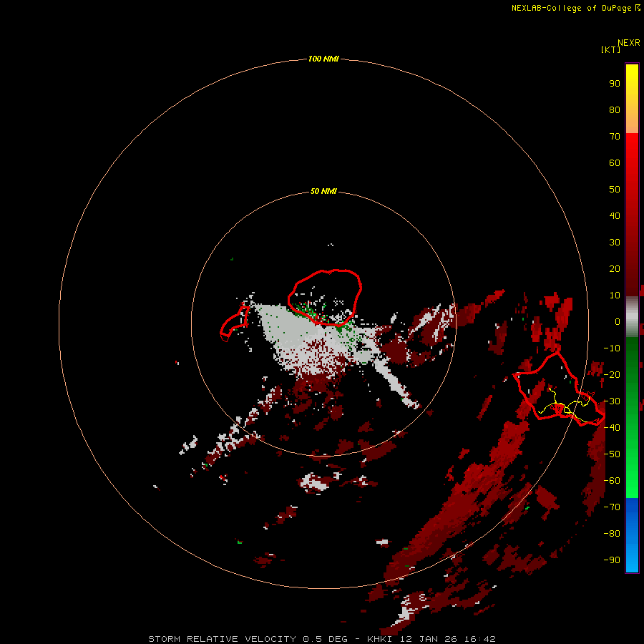Click the 50 value on the velocity scale
This screenshot has width=644, height=644.
[x=615, y=190]
